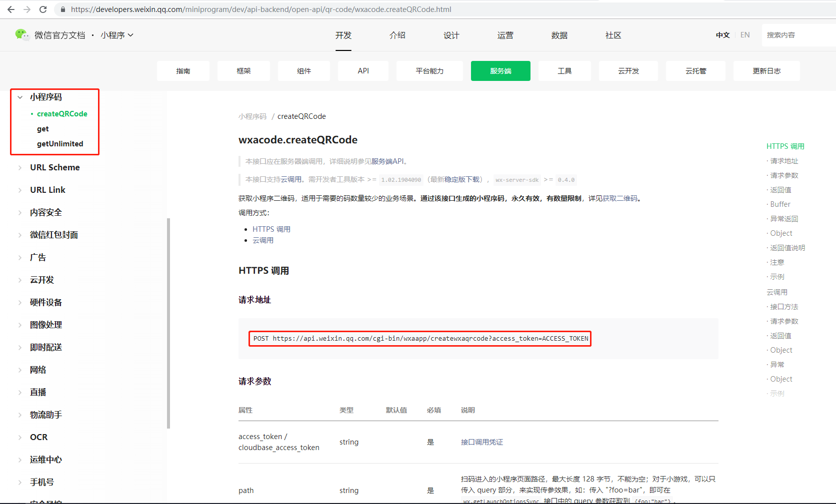Click Buffer in the right outline

click(x=780, y=204)
